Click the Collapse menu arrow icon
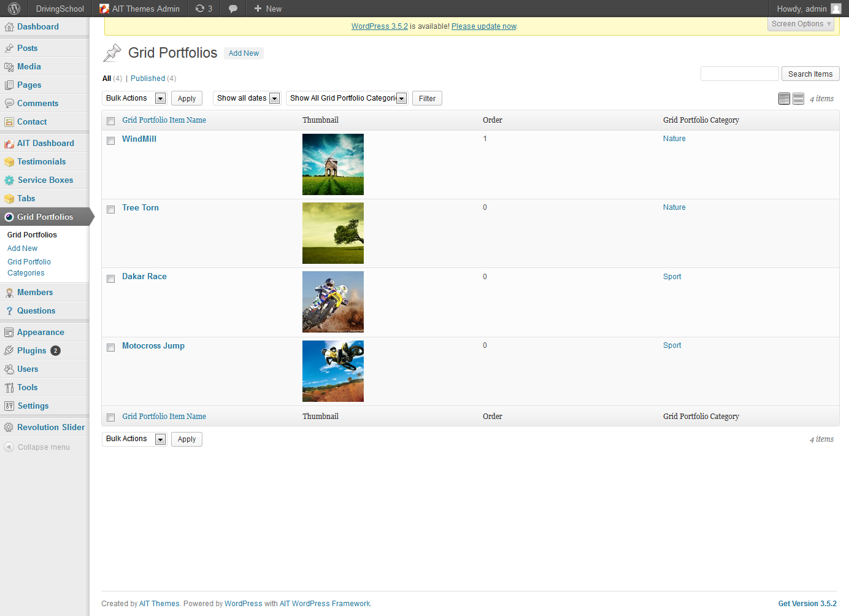 click(x=9, y=447)
